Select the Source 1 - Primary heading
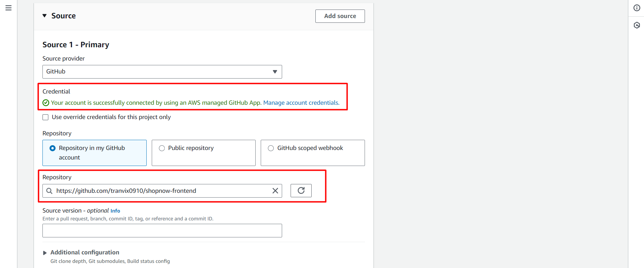The height and width of the screenshot is (268, 644). 75,45
